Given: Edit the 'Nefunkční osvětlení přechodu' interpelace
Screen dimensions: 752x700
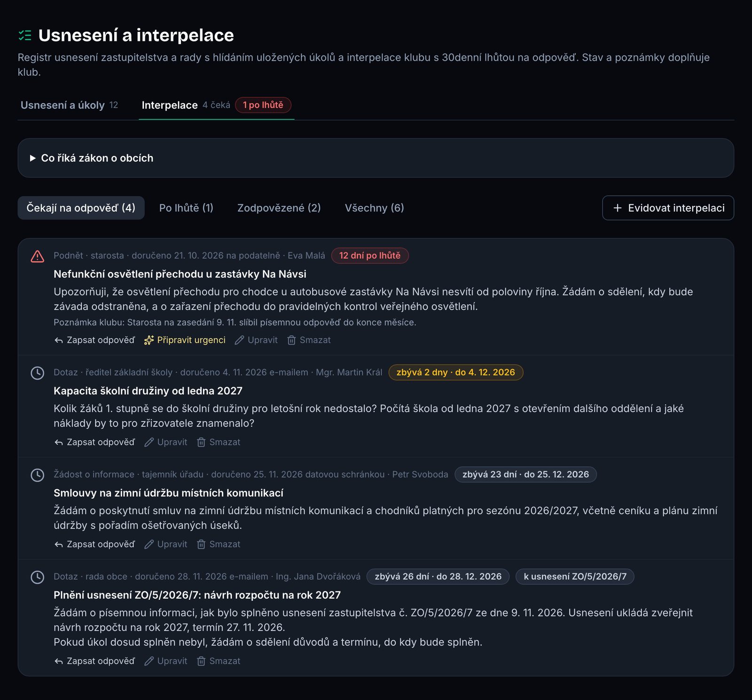Looking at the screenshot, I should pos(256,340).
